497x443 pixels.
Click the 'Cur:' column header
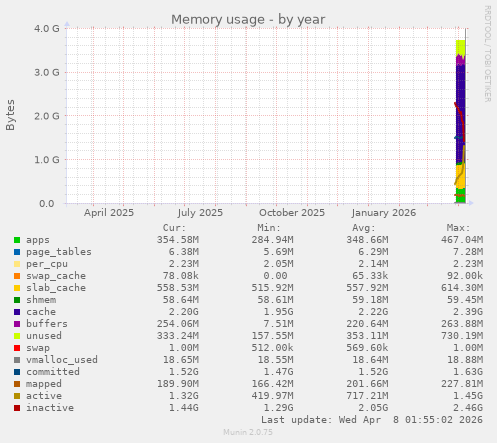pos(174,228)
